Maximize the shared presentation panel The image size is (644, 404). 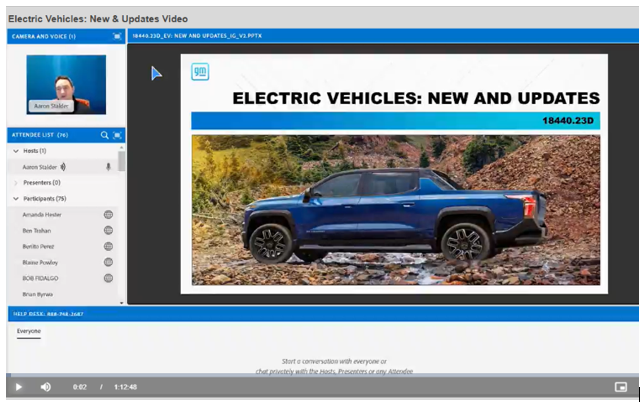tap(631, 36)
